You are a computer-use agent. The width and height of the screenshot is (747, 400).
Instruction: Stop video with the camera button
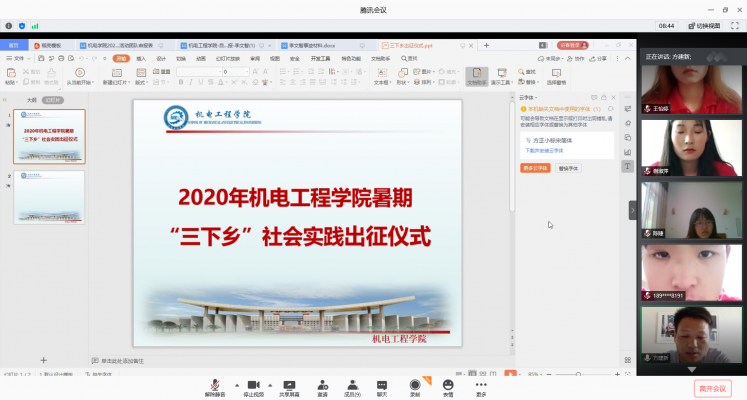coord(254,385)
